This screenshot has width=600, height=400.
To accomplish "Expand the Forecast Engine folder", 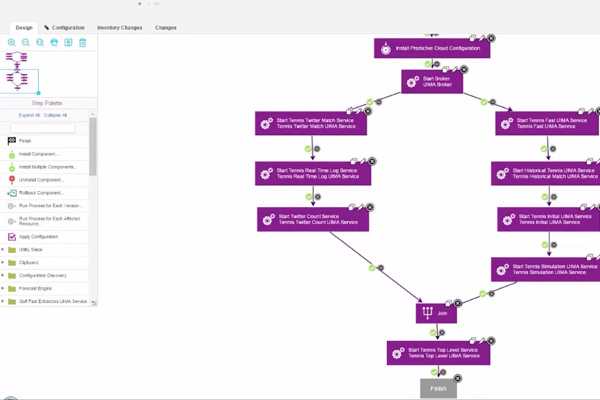I will click(x=3, y=288).
